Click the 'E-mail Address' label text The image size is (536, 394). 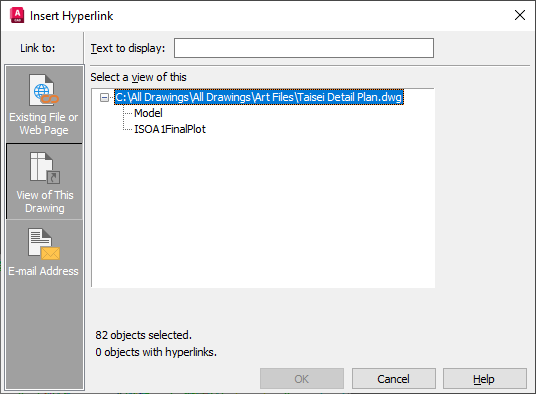pyautogui.click(x=43, y=271)
